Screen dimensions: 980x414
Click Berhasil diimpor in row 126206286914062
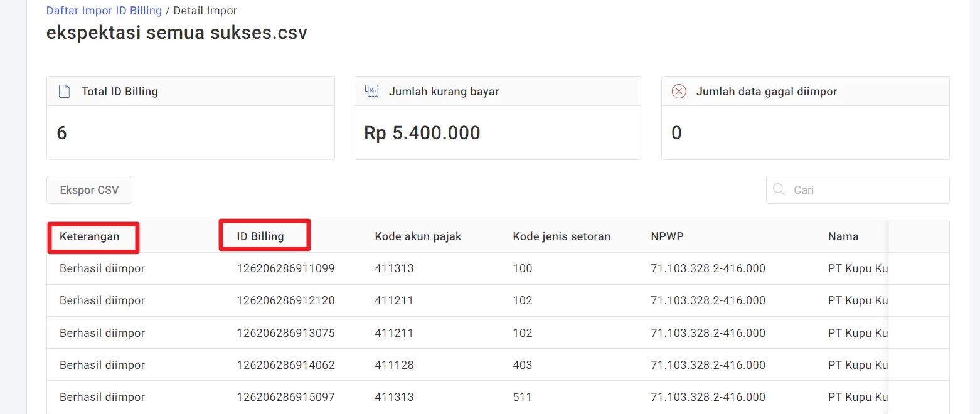pos(102,365)
